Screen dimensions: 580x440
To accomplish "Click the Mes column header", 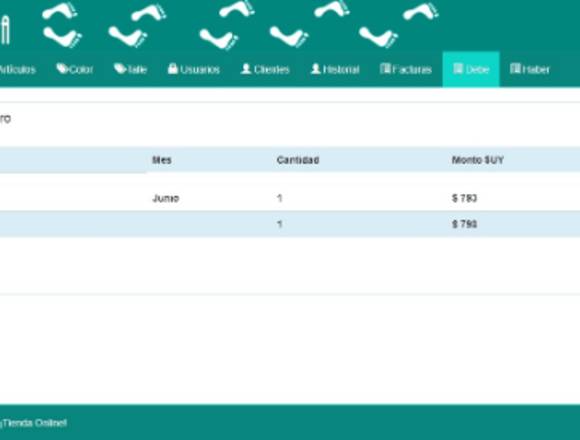I will [x=162, y=160].
